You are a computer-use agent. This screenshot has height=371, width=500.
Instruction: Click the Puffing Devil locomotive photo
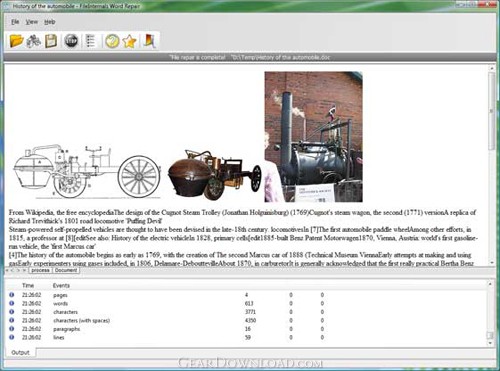coord(313,137)
